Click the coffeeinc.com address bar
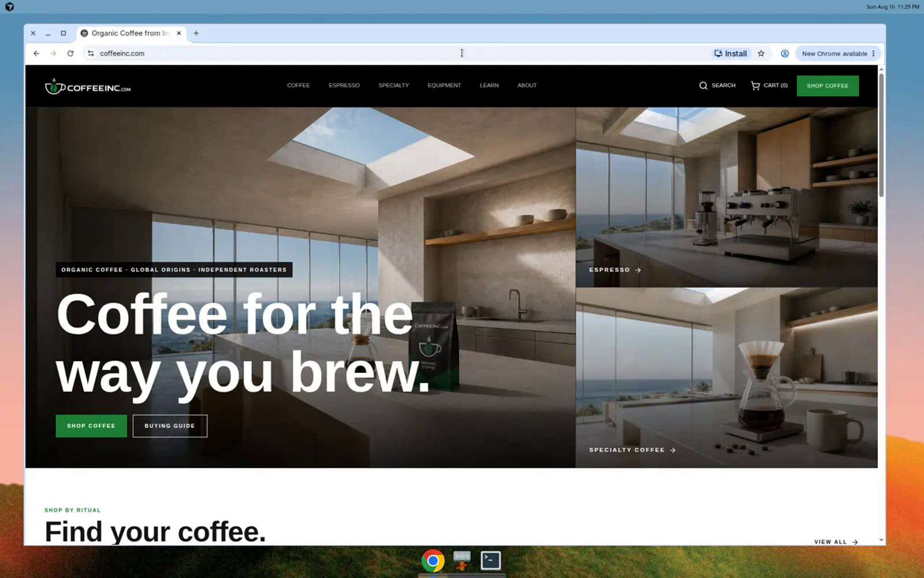 click(x=398, y=53)
